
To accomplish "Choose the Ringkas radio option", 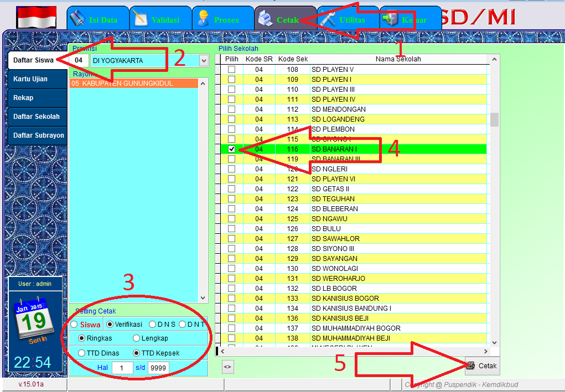I will click(x=81, y=338).
